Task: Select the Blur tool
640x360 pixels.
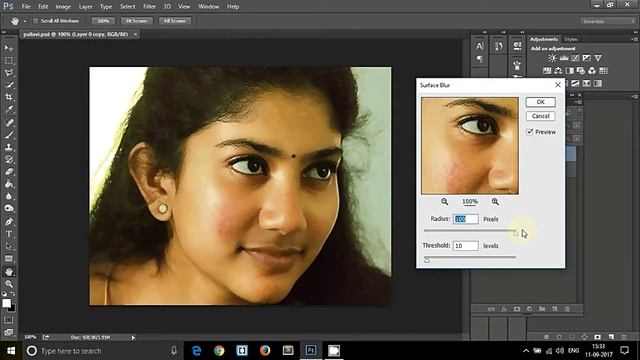Action: click(x=9, y=196)
